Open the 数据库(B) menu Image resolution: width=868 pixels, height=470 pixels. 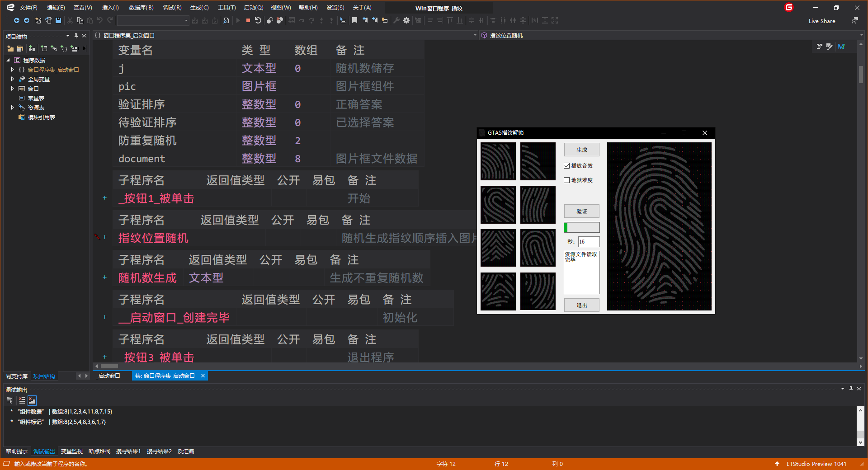pyautogui.click(x=141, y=8)
